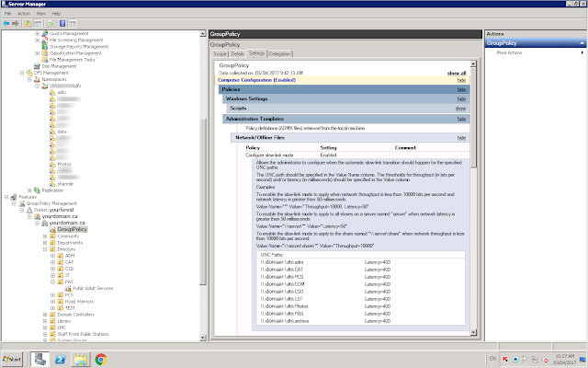Switch to the Delegation tab
This screenshot has width=588, height=368.
(279, 53)
